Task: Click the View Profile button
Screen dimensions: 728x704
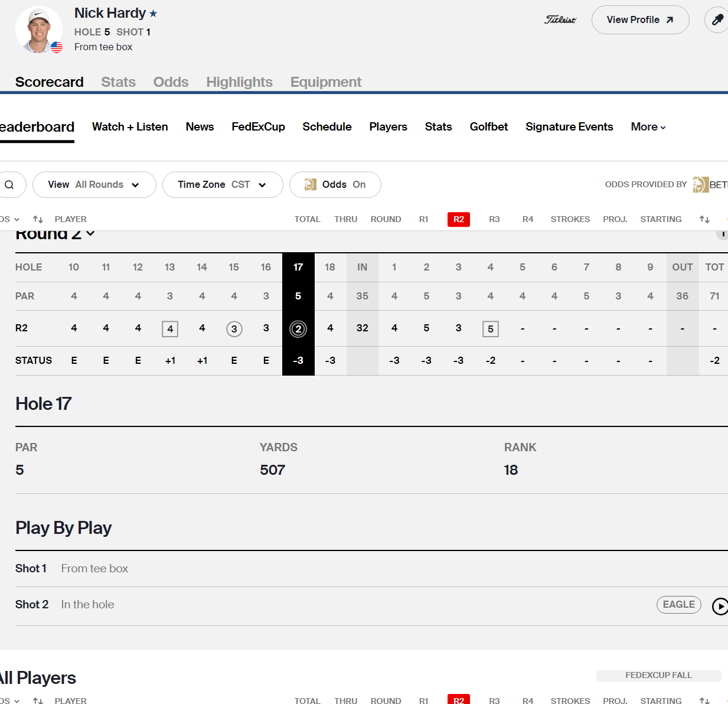Action: [640, 20]
